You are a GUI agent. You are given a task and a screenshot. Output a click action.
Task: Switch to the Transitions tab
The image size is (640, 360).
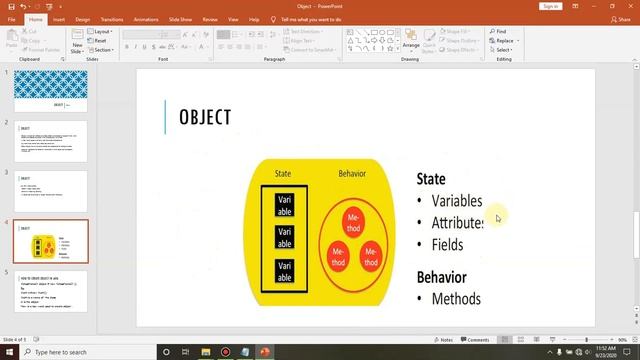[x=112, y=20]
